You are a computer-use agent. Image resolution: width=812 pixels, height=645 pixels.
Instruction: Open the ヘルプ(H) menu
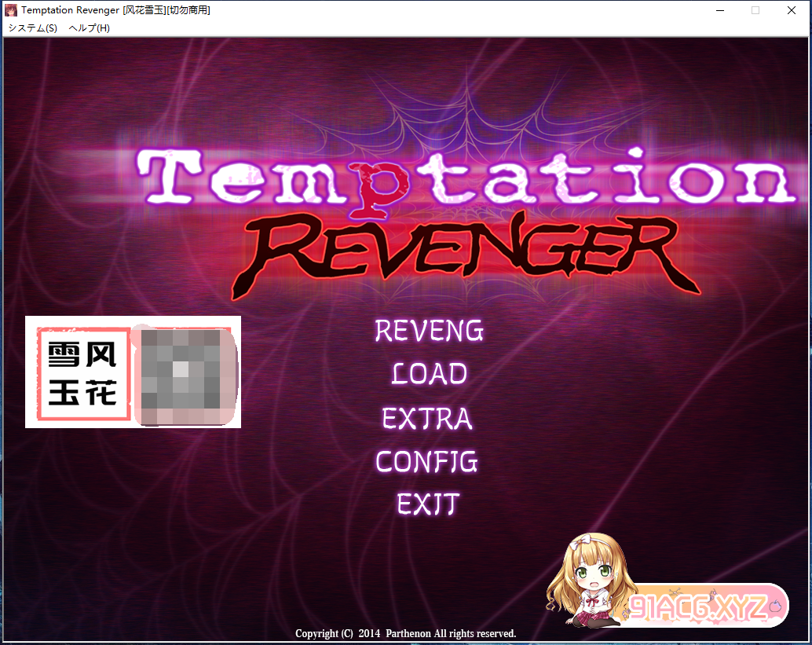point(89,27)
